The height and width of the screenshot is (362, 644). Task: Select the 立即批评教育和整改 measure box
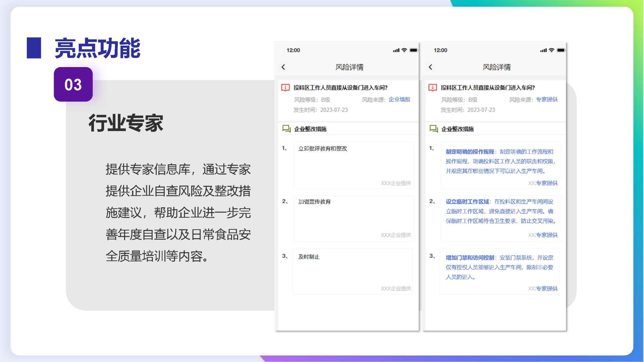pos(354,165)
